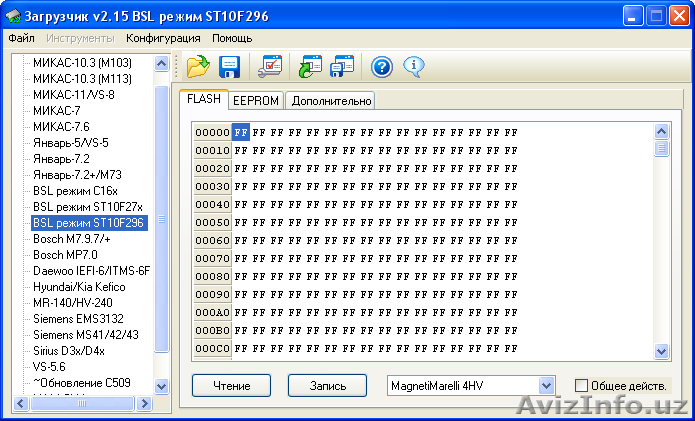Open help with blue question mark icon
Viewport: 695px width, 421px height.
[381, 66]
